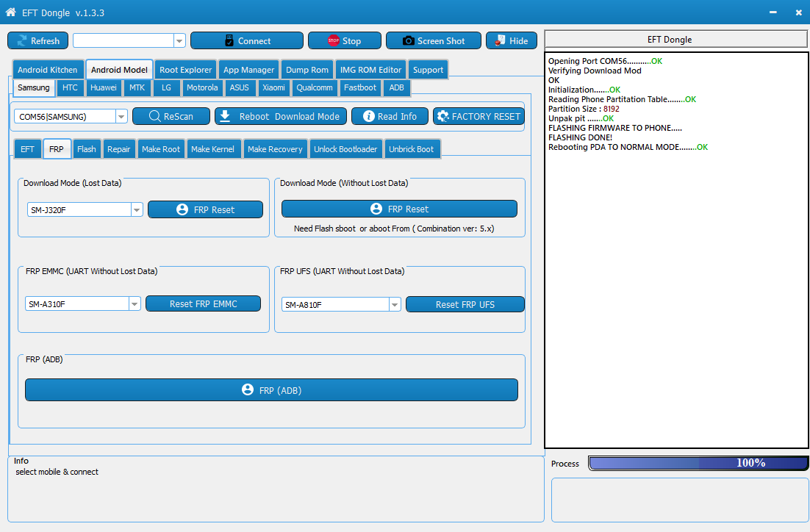Switch to the EFT sub-tab
The height and width of the screenshot is (532, 810).
coord(27,149)
